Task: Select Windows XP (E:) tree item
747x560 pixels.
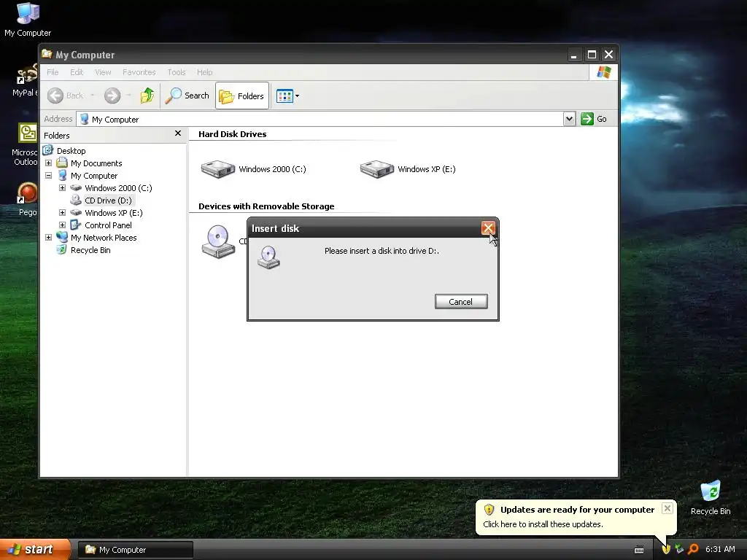Action: coord(113,213)
